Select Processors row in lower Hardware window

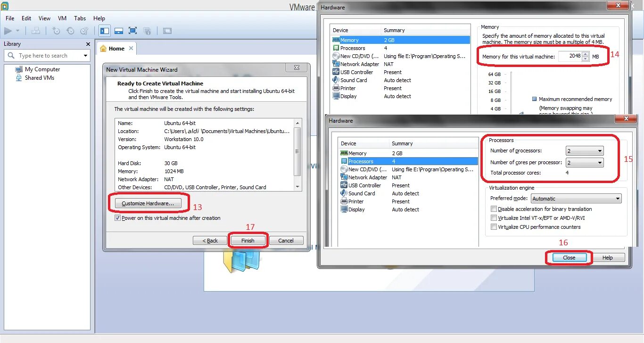click(408, 161)
